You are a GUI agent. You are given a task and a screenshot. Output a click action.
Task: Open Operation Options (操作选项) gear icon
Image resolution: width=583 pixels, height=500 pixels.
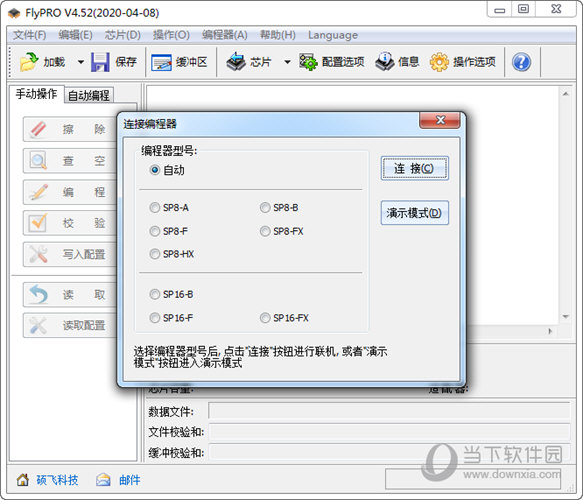pyautogui.click(x=439, y=62)
